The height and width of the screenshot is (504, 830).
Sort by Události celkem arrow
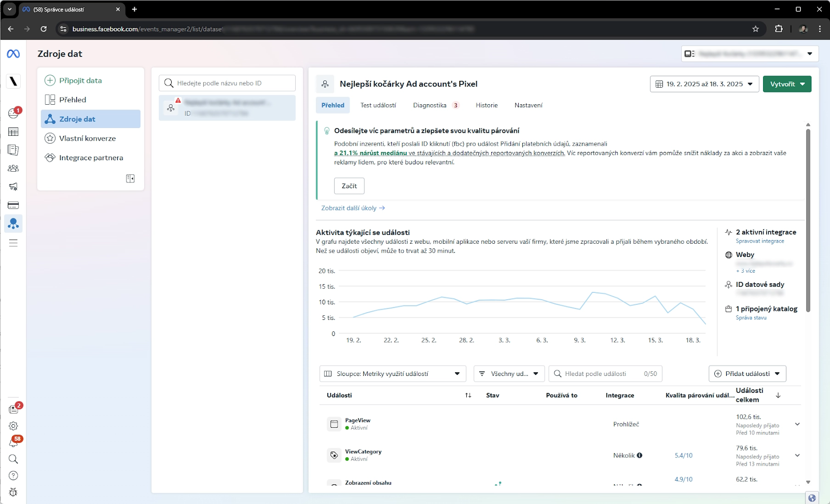tap(778, 395)
